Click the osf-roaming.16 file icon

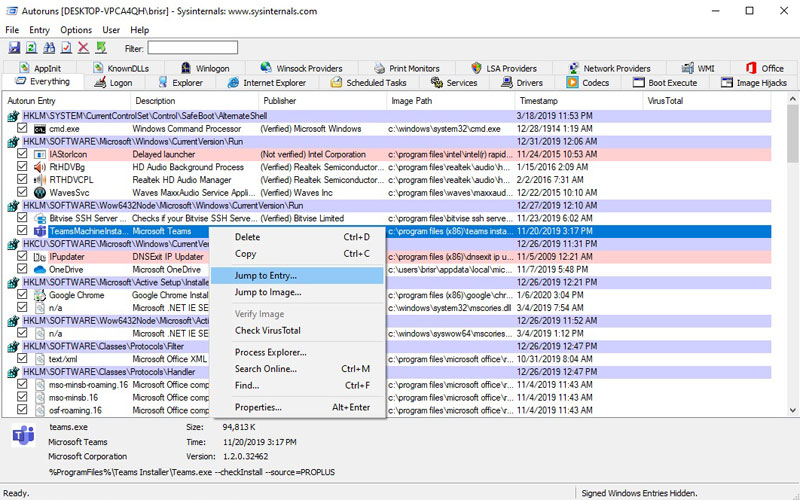(x=40, y=410)
